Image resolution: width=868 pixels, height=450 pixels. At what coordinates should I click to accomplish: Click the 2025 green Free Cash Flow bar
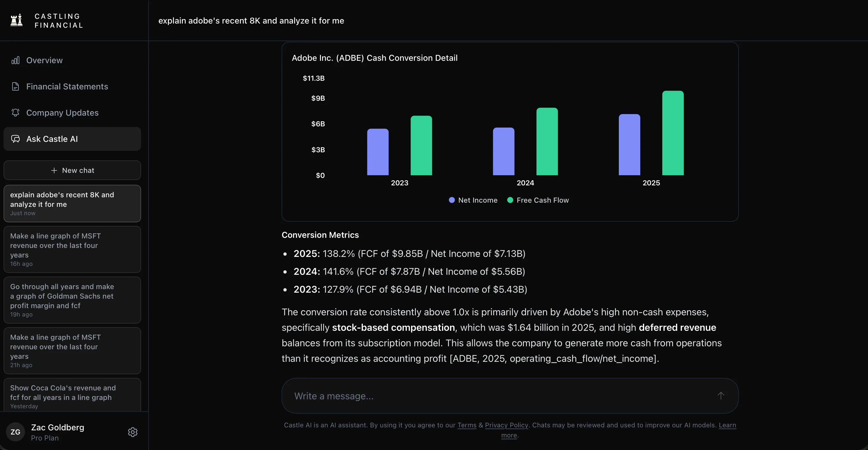673,133
